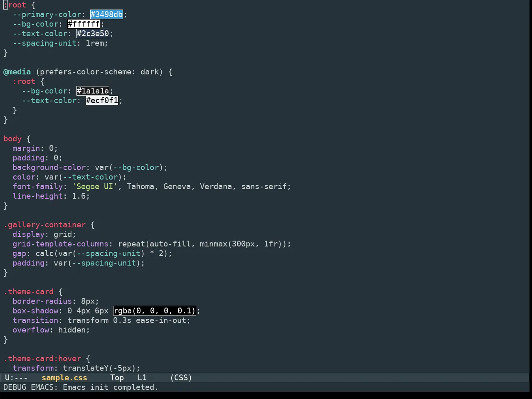Click the padding: 0 declaration in body
Screen dimensions: 532x399
point(37,158)
